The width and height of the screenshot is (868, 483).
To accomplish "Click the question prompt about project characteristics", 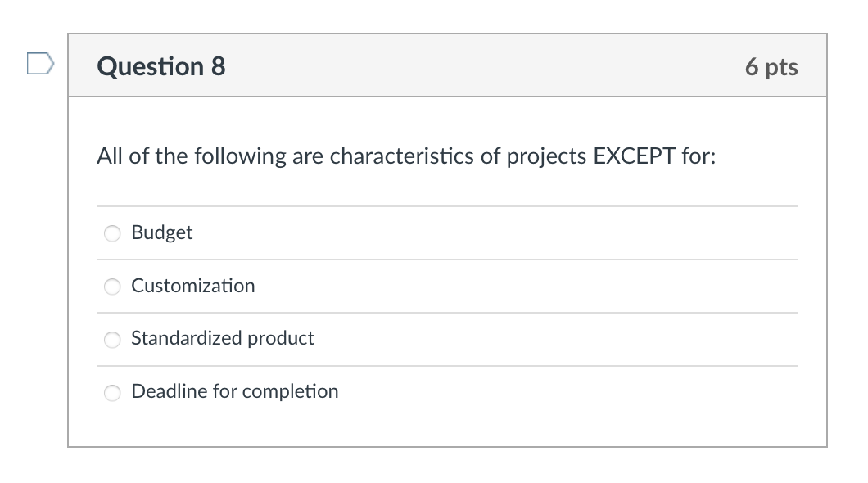I will 405,156.
